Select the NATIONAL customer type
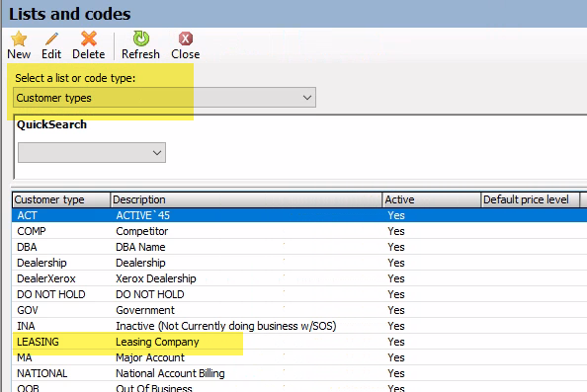Screen dimensions: 587x392 (x=42, y=373)
